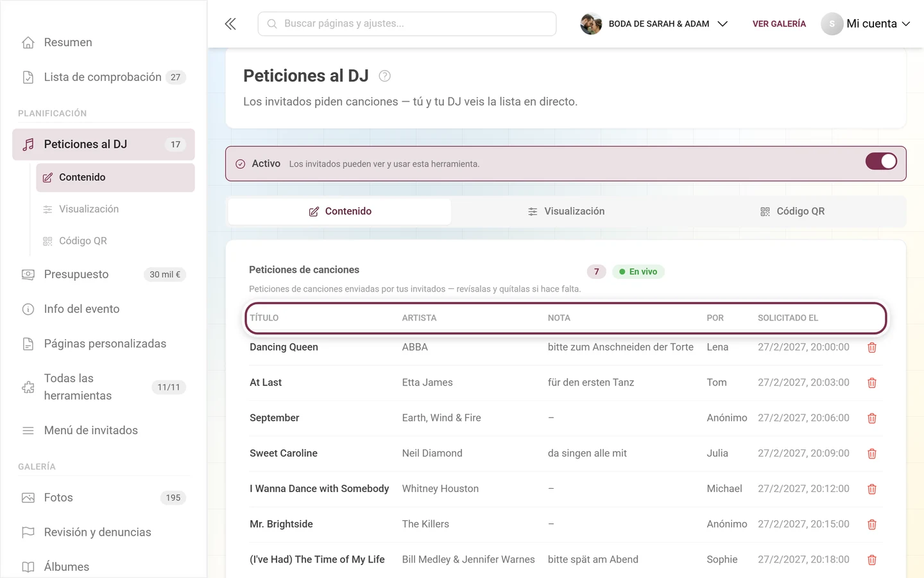Click the Whitney Houston artist cell
Screen dimensions: 924x578
tap(440, 489)
